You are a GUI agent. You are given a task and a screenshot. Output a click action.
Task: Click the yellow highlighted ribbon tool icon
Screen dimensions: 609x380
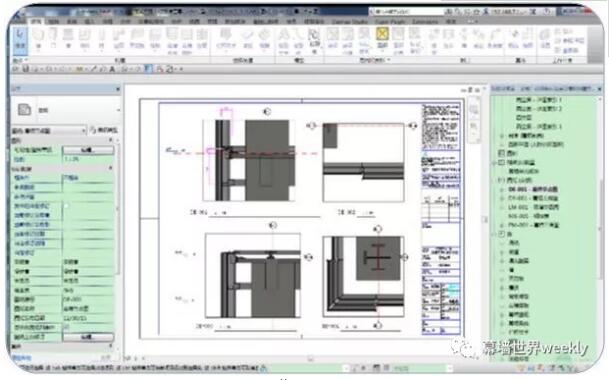[x=382, y=34]
